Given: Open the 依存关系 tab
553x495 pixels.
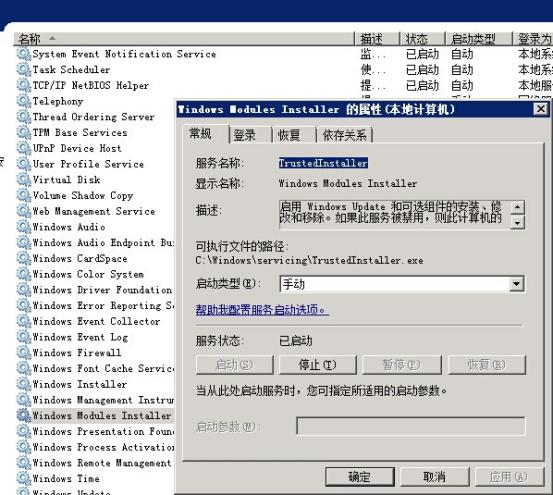Looking at the screenshot, I should pyautogui.click(x=345, y=135).
